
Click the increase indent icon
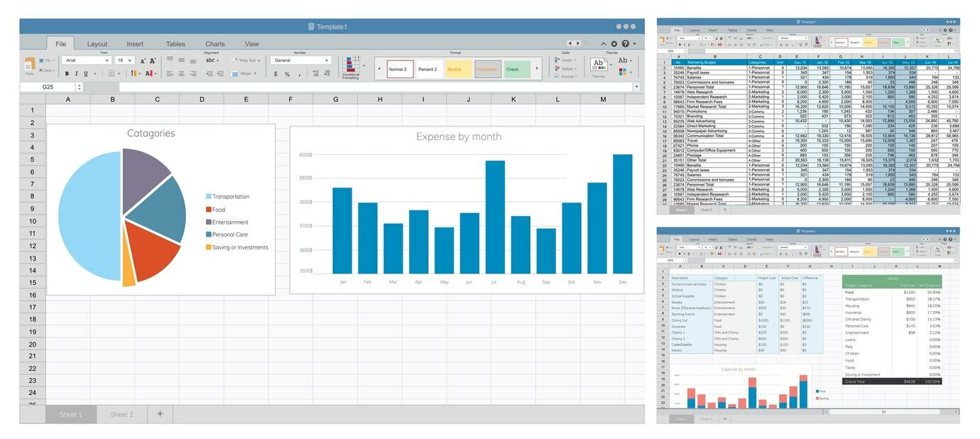(220, 73)
